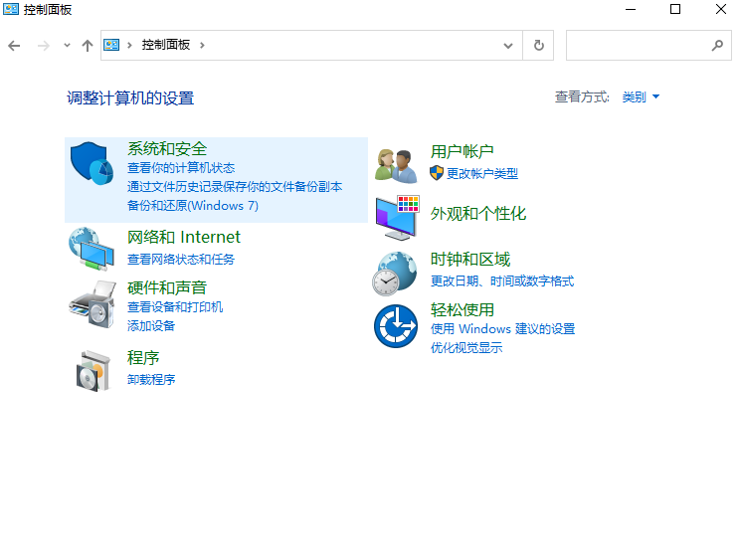This screenshot has width=741, height=560.
Task: Expand the 类别 view mode dropdown
Action: pyautogui.click(x=641, y=97)
